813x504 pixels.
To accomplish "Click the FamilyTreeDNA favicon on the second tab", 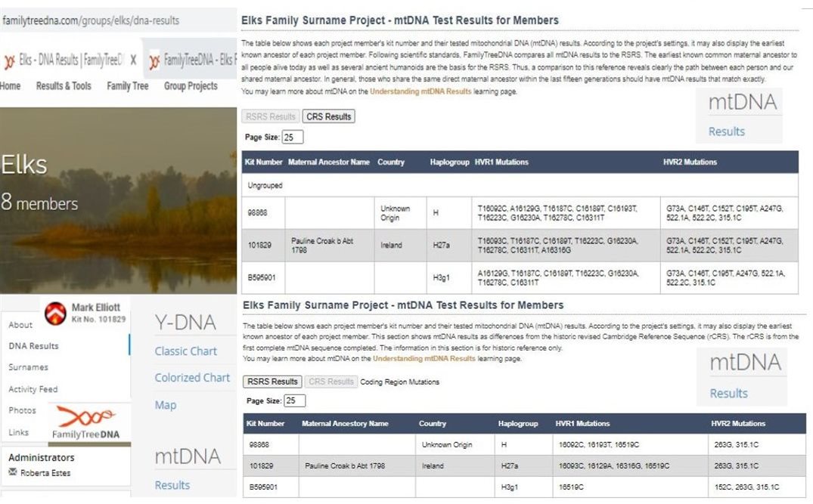I will pyautogui.click(x=154, y=60).
